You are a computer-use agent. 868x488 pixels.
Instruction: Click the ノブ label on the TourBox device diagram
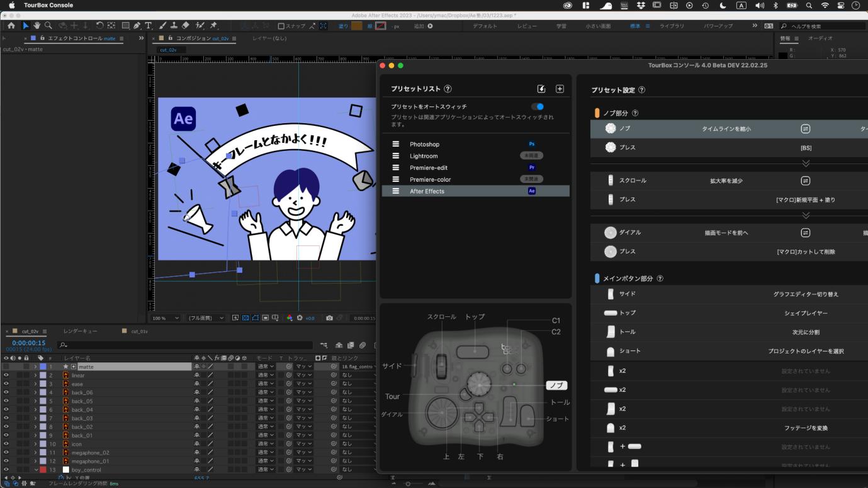tap(556, 385)
